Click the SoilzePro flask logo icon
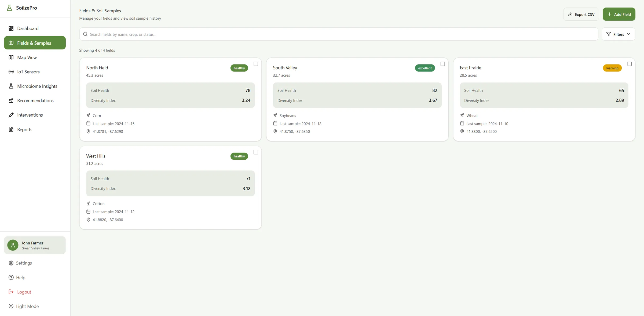 [9, 8]
